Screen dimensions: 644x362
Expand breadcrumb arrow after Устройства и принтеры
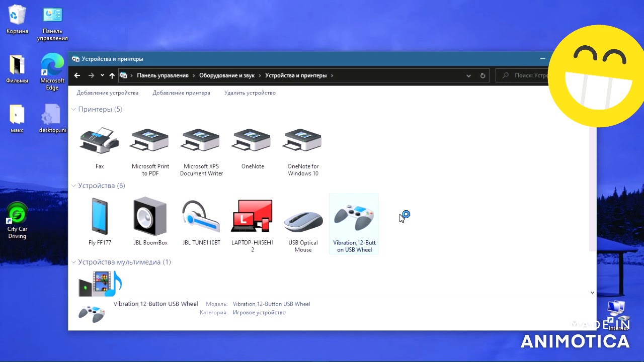point(332,75)
